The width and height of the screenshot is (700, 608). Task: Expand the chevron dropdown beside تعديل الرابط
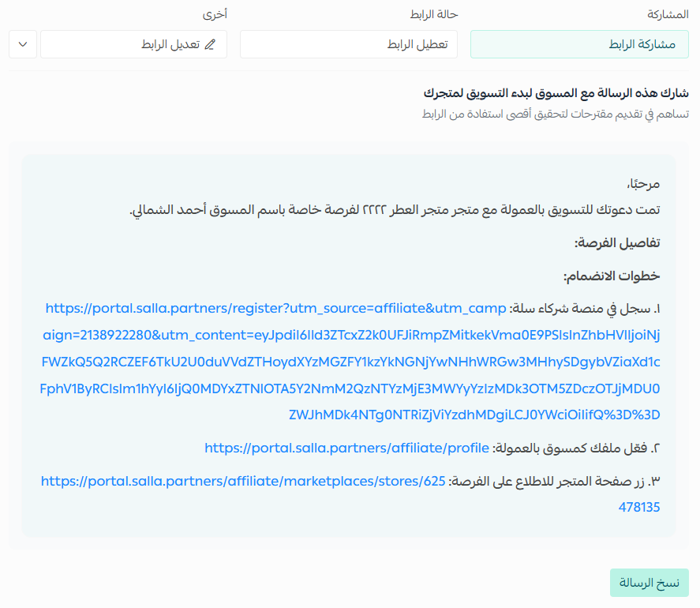tap(23, 44)
